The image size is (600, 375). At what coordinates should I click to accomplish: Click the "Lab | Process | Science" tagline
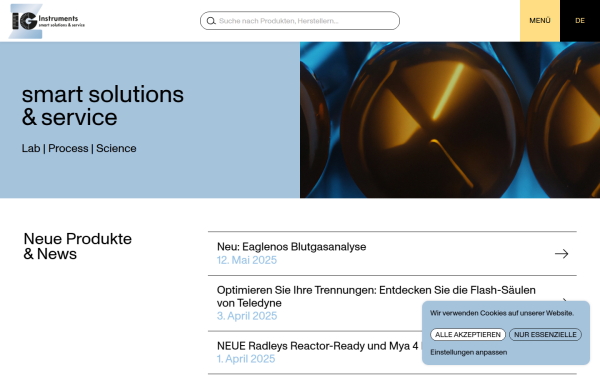79,148
